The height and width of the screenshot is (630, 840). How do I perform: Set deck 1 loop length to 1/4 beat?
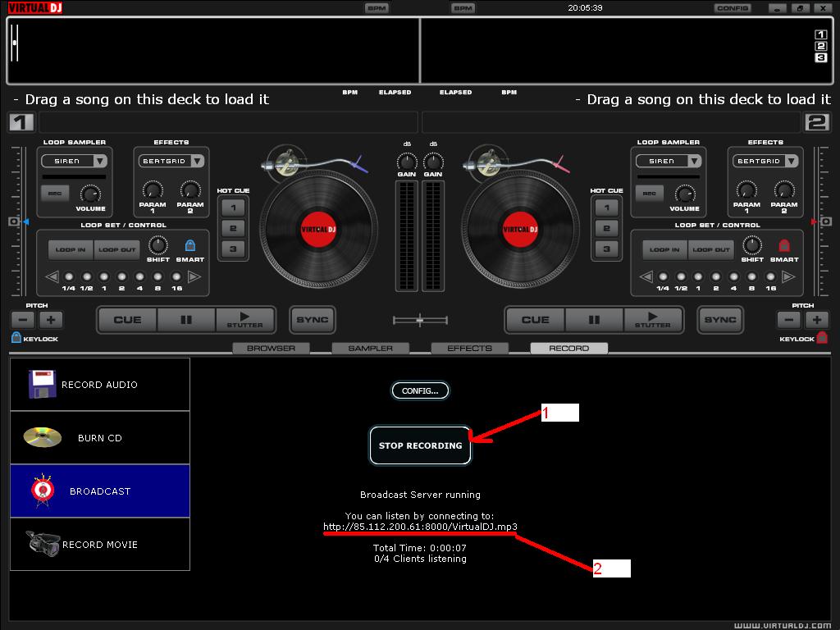pos(69,277)
